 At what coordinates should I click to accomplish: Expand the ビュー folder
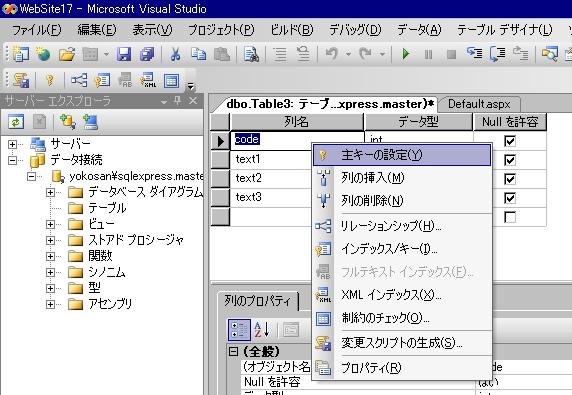tap(50, 224)
